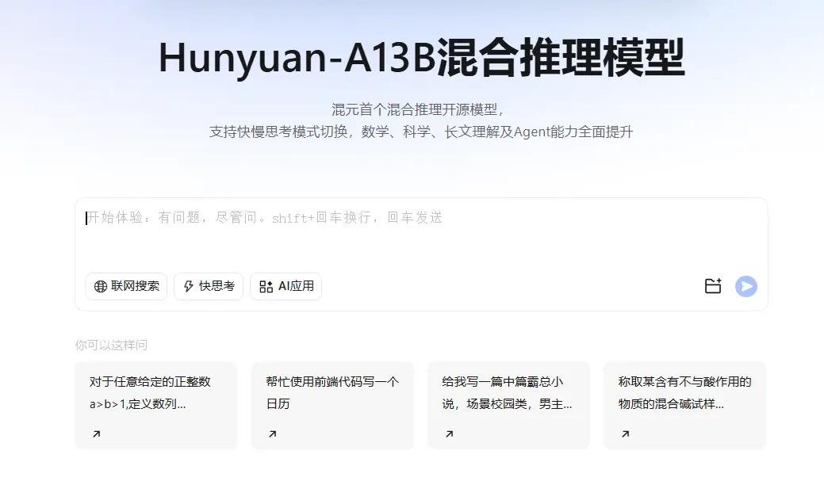
Task: Click the globe icon for web search
Action: click(100, 287)
